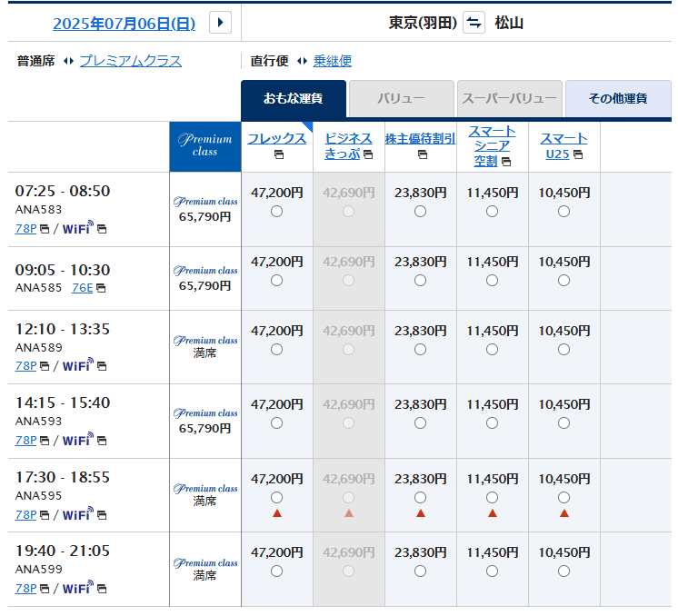Image resolution: width=678 pixels, height=616 pixels.
Task: Open フレックス fare details link
Action: click(276, 138)
